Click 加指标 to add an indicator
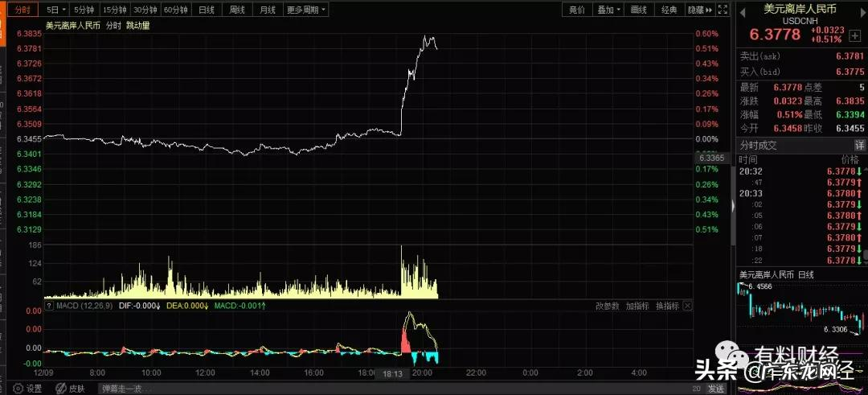868x395 pixels. [x=637, y=306]
